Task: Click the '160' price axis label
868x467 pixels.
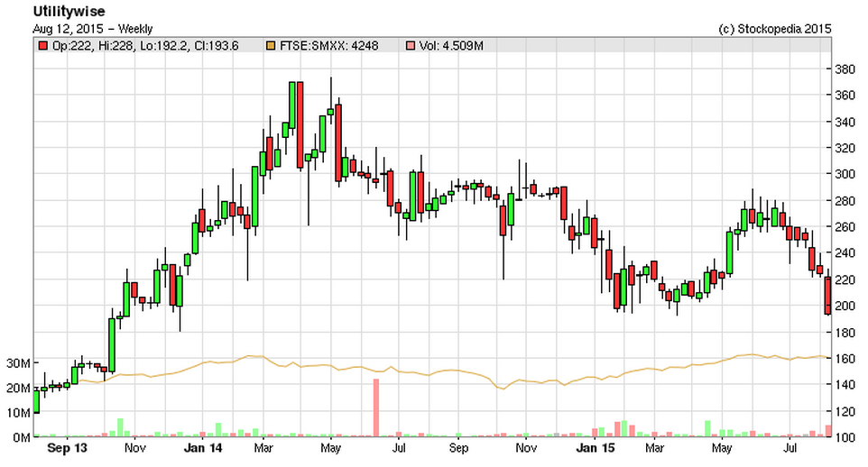Action: click(x=845, y=359)
